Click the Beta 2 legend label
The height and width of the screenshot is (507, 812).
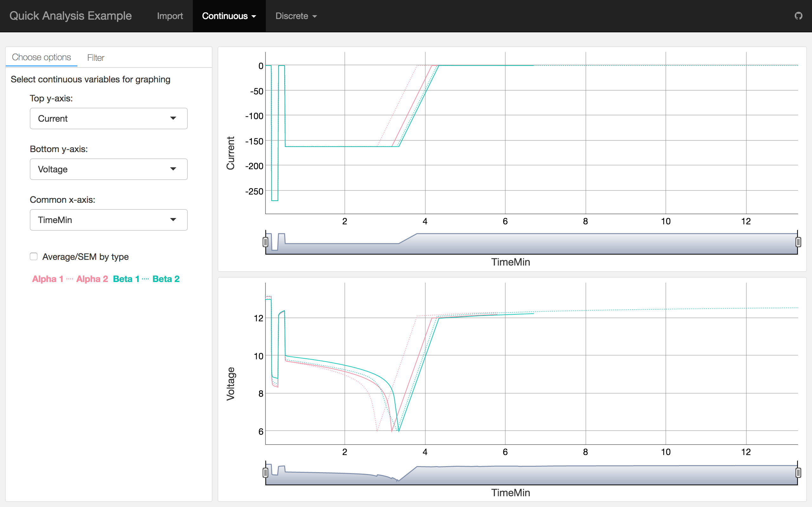click(x=166, y=279)
